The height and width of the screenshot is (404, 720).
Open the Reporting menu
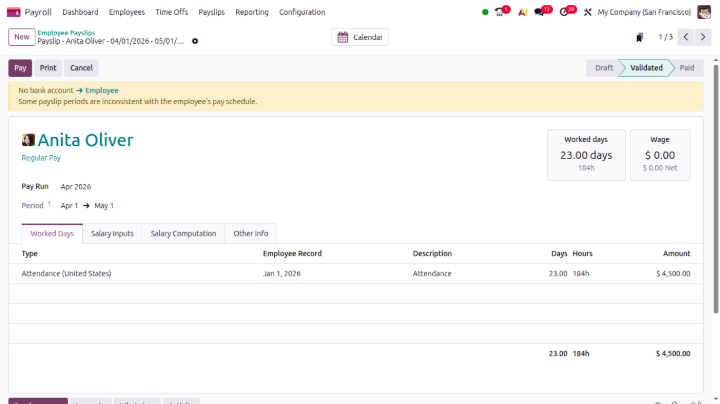click(x=252, y=12)
